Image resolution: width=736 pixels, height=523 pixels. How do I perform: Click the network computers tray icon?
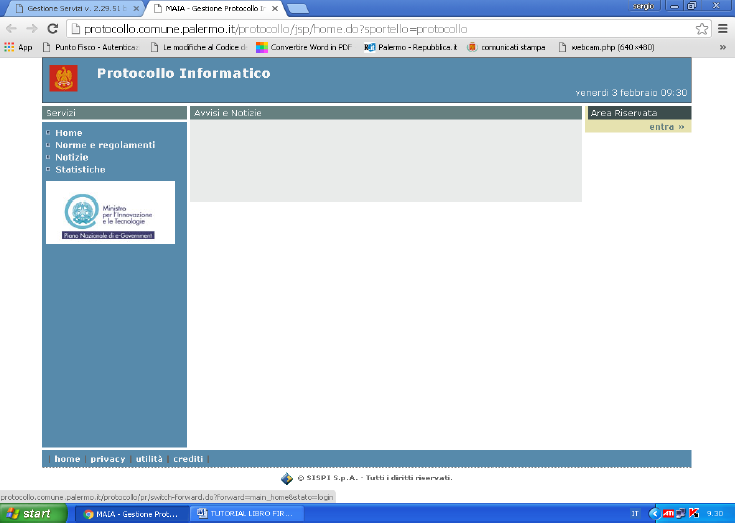pyautogui.click(x=681, y=514)
